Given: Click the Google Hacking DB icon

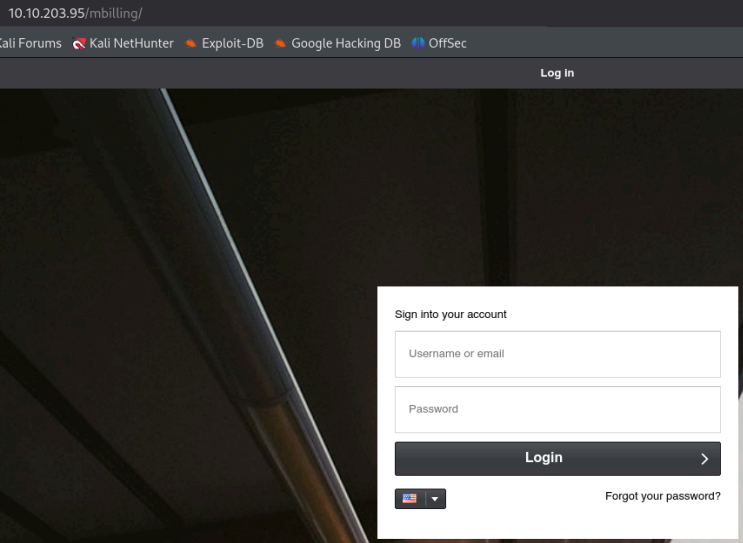Looking at the screenshot, I should point(281,44).
